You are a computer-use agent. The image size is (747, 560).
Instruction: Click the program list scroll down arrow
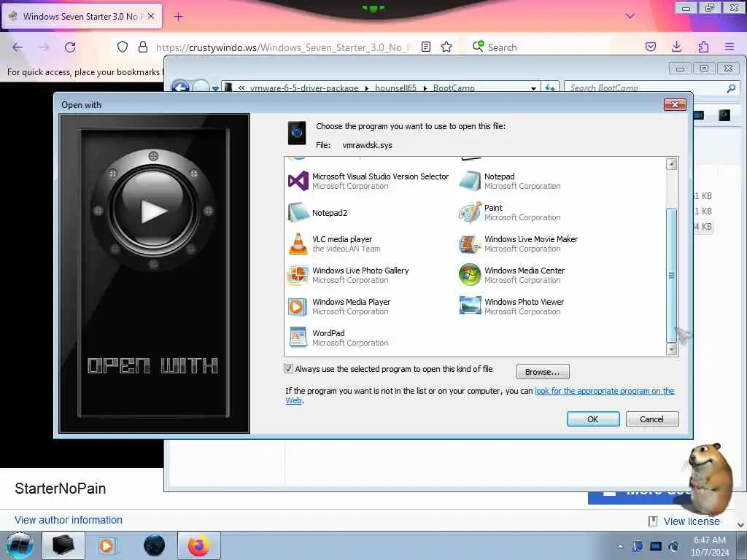[x=672, y=349]
